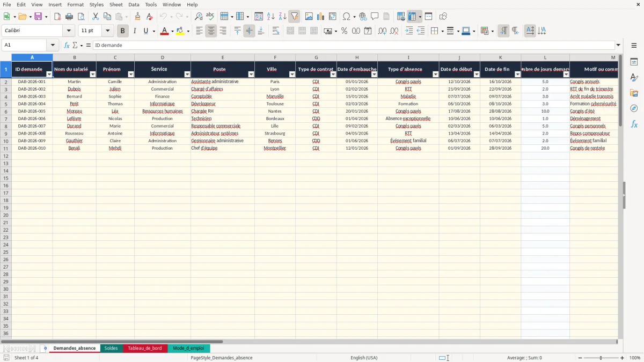Open filter dropdown for Ville column
644x362 pixels.
point(292,75)
